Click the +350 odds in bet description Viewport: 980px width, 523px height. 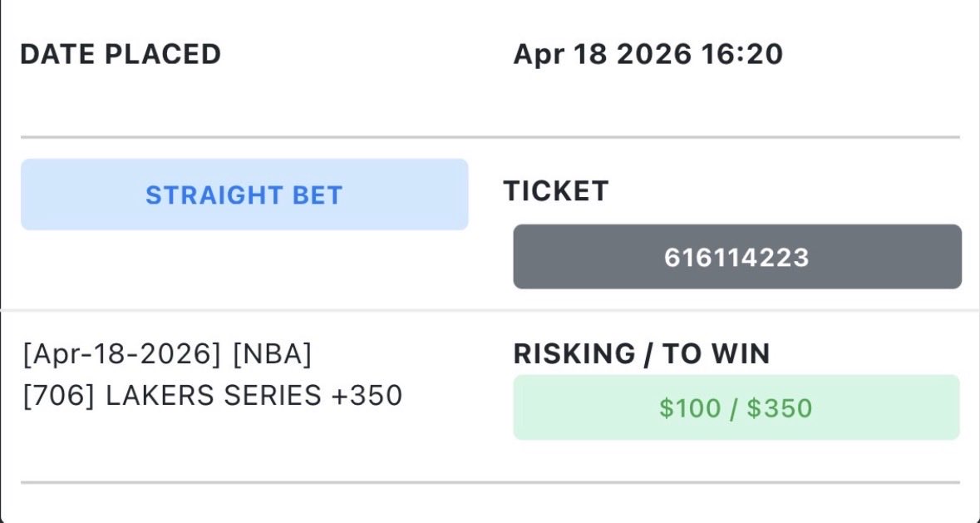pos(367,396)
